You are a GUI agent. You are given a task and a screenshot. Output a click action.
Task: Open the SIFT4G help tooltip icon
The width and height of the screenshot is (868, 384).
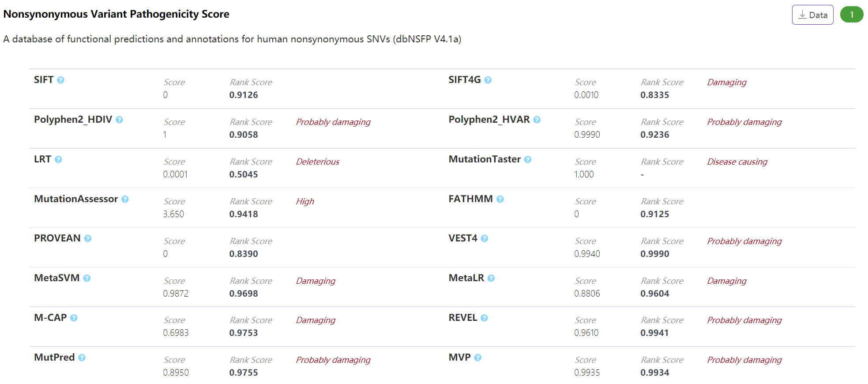coord(488,80)
